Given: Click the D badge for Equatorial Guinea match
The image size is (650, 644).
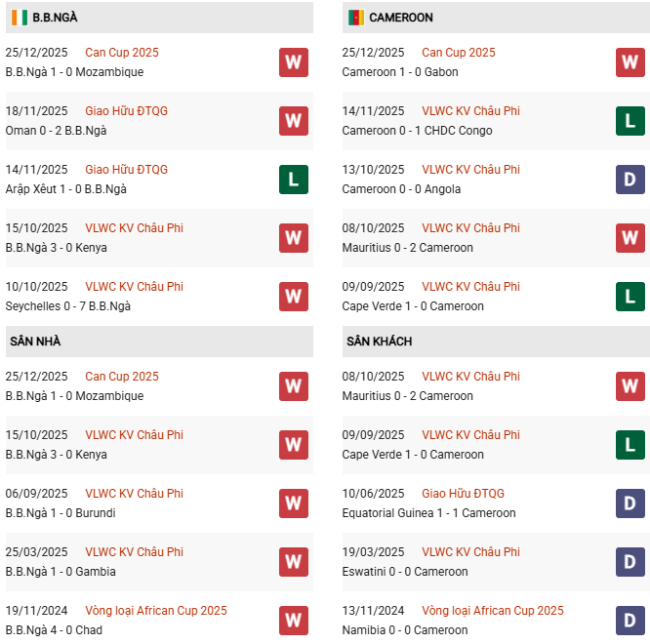Looking at the screenshot, I should click(x=630, y=503).
